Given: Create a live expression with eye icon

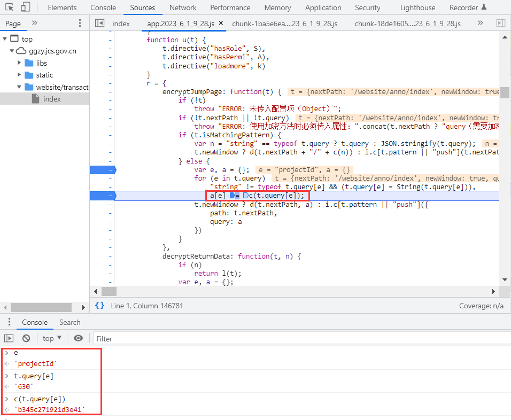Looking at the screenshot, I should click(79, 338).
